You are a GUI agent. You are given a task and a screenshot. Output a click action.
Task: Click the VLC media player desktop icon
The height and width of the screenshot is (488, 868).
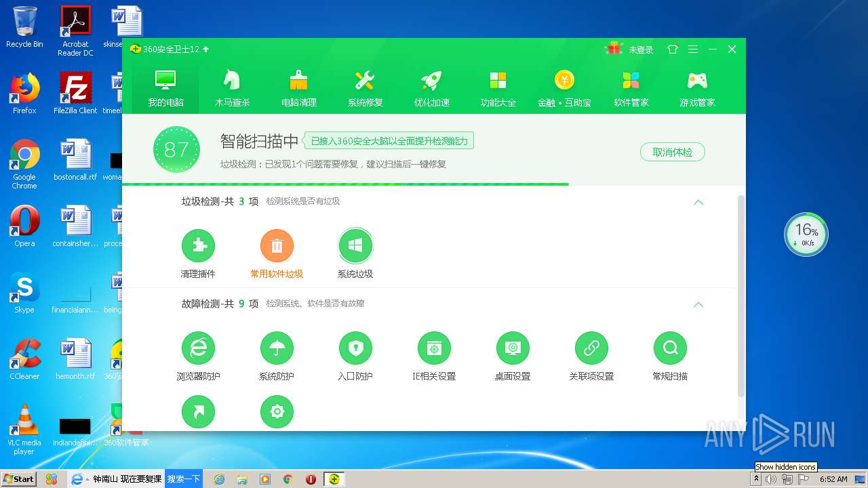tap(24, 430)
